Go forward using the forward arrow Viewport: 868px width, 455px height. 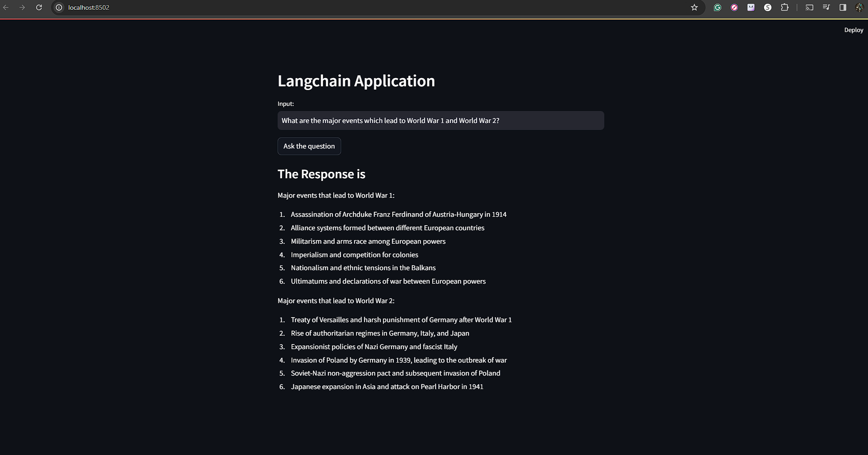point(22,7)
